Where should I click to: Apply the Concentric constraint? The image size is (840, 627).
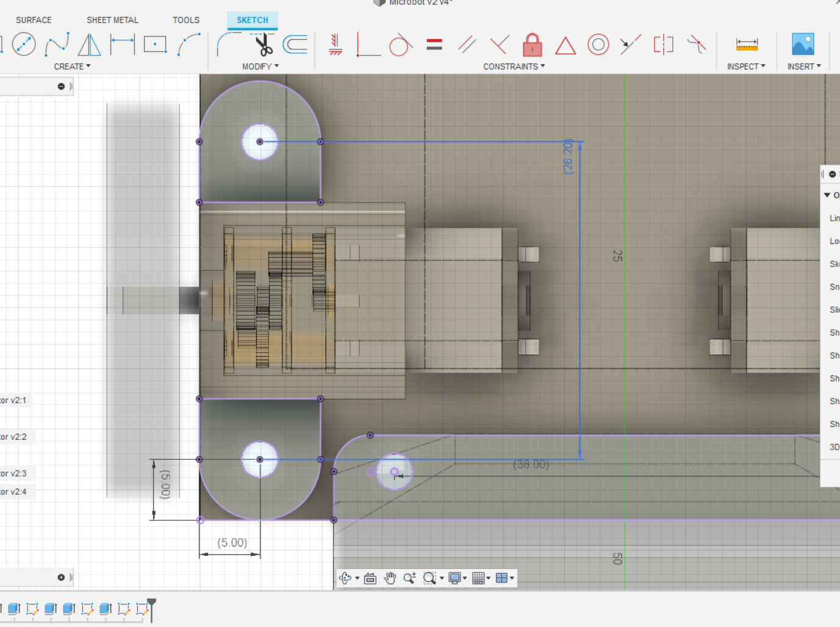point(598,45)
